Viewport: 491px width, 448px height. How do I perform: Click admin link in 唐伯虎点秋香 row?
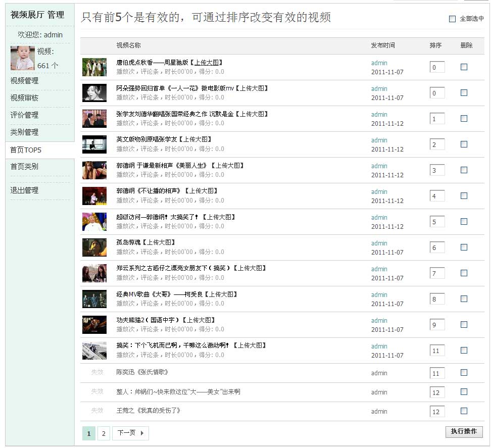tap(379, 63)
